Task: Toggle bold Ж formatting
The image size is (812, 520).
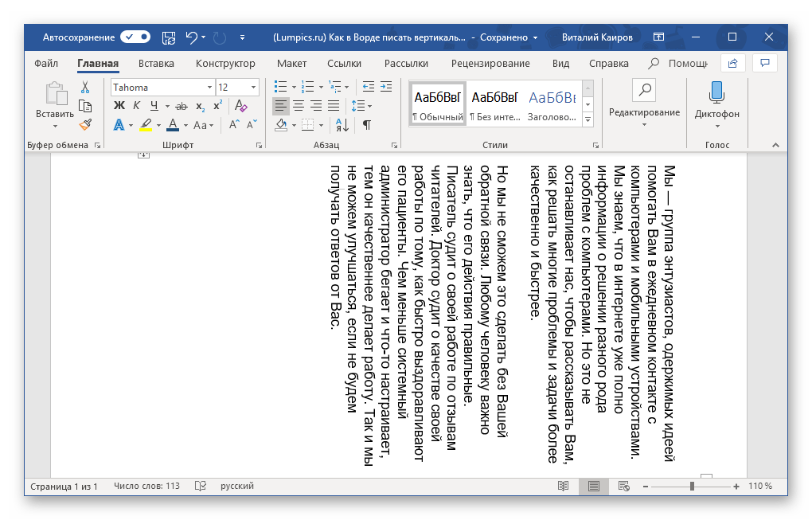Action: coord(119,106)
